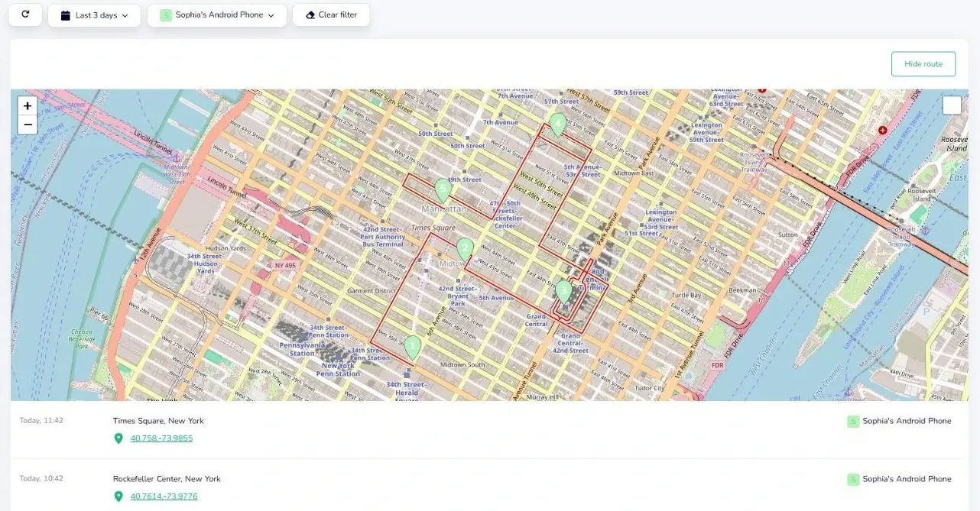
Task: Click the Tudor City label on map
Action: coord(648,388)
